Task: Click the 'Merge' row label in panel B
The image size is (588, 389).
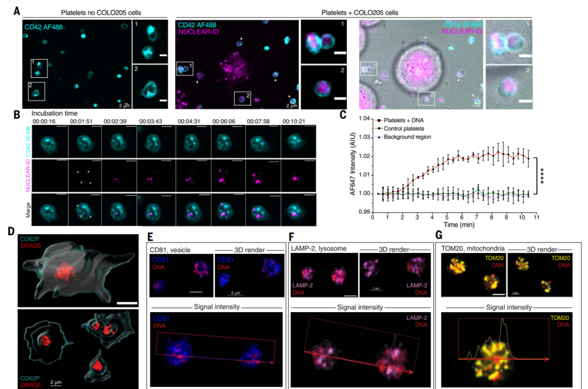Action: 28,210
